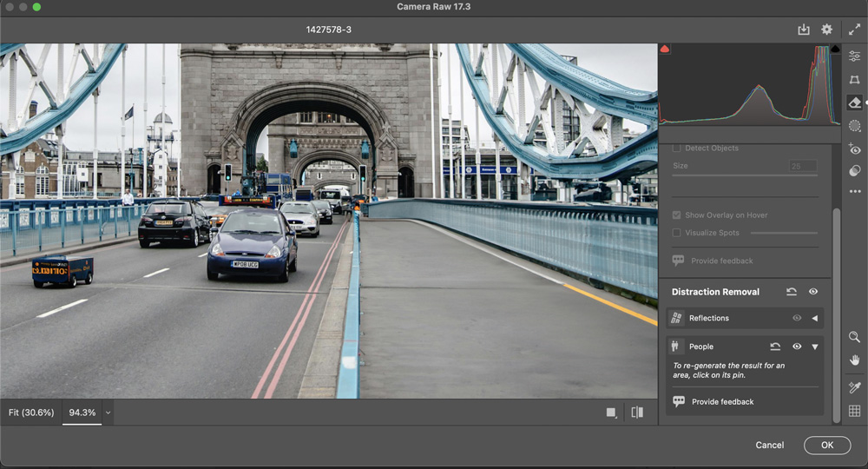
Task: Click the People figures icon
Action: (x=674, y=346)
